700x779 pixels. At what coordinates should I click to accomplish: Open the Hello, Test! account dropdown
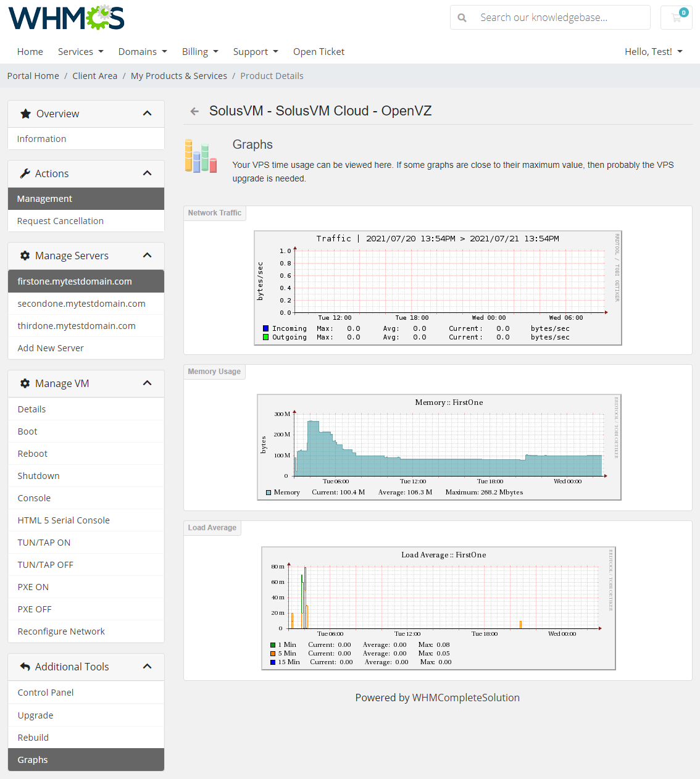(x=654, y=52)
